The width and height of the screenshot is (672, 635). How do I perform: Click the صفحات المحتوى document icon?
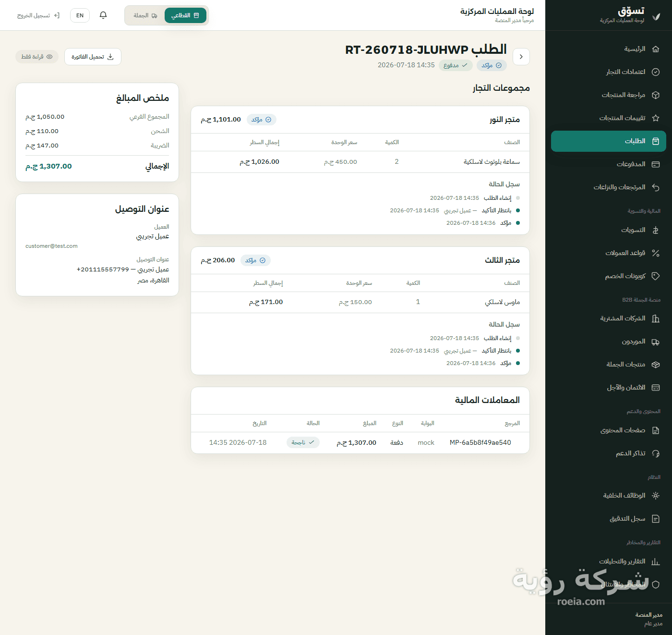656,430
